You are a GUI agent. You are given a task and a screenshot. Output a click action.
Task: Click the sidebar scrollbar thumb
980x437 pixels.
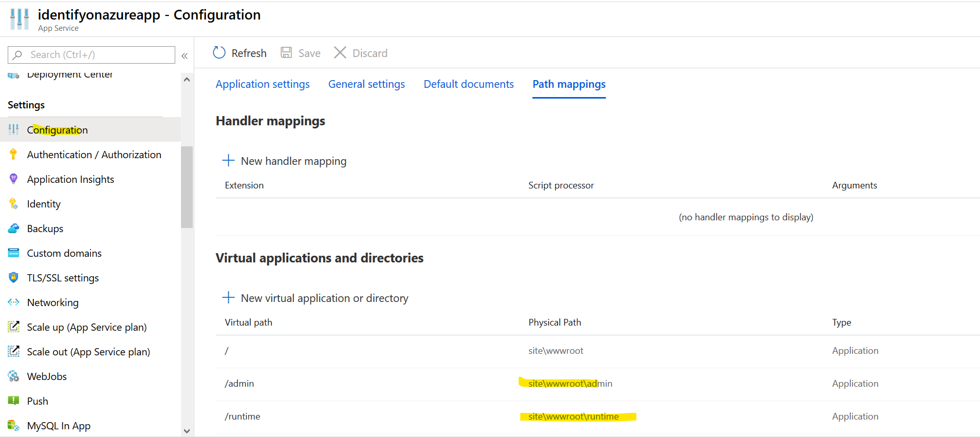[x=187, y=187]
